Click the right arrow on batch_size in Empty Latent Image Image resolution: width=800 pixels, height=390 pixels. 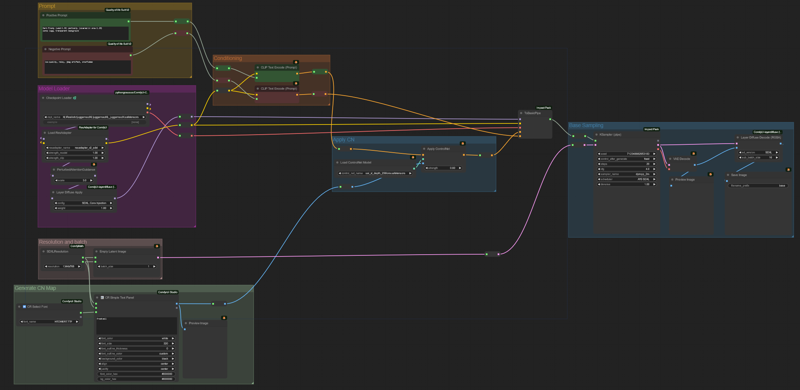pyautogui.click(x=155, y=266)
